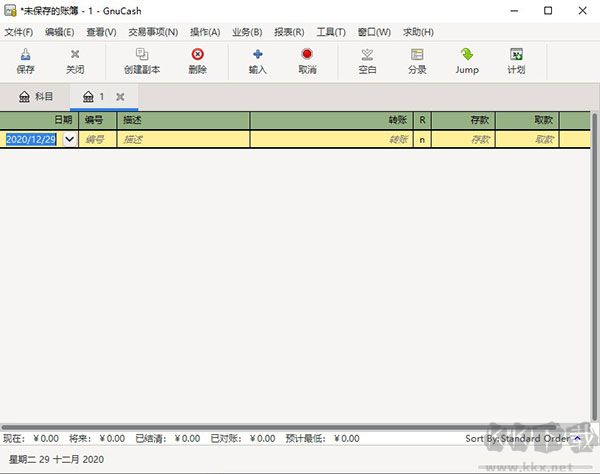Click the Cleared (已结清) balance ¥0.00

tap(187, 438)
